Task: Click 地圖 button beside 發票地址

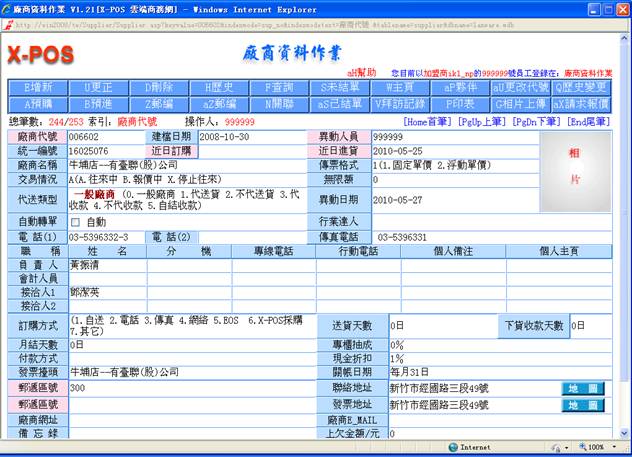Action: [x=582, y=405]
